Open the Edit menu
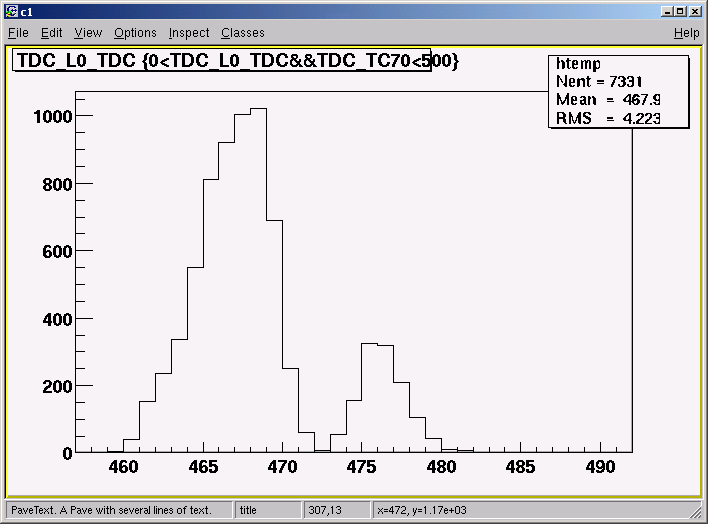Screen dimensions: 708x524 51,33
